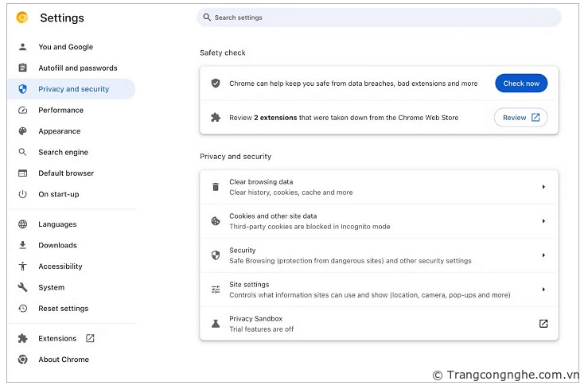The height and width of the screenshot is (389, 588).
Task: Click the trash icon beside Clear browsing data
Action: 215,187
